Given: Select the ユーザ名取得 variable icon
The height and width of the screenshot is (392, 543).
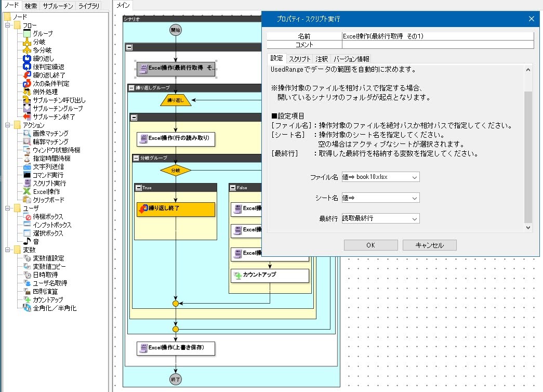Looking at the screenshot, I should pyautogui.click(x=27, y=283).
